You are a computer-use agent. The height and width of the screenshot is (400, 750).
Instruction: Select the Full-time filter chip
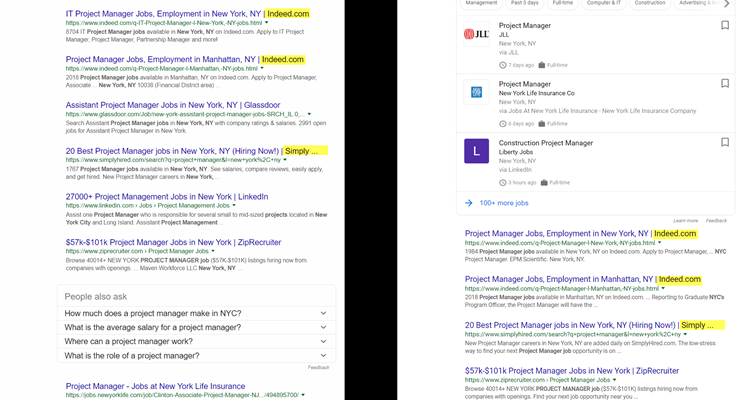[562, 3]
